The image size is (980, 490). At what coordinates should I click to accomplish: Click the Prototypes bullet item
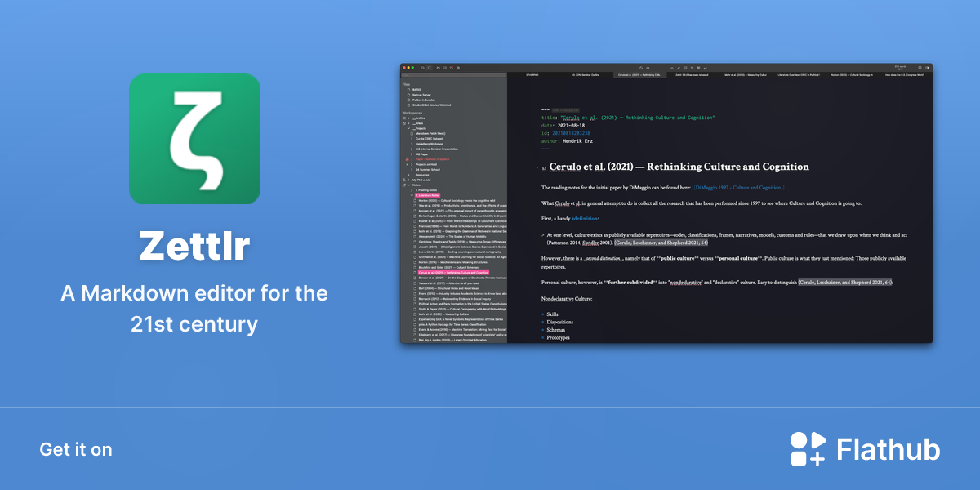pyautogui.click(x=558, y=337)
